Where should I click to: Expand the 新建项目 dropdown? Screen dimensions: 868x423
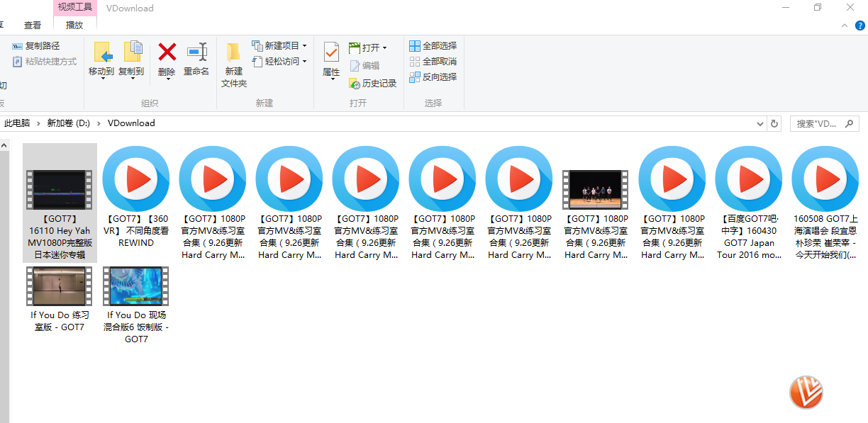tap(279, 45)
